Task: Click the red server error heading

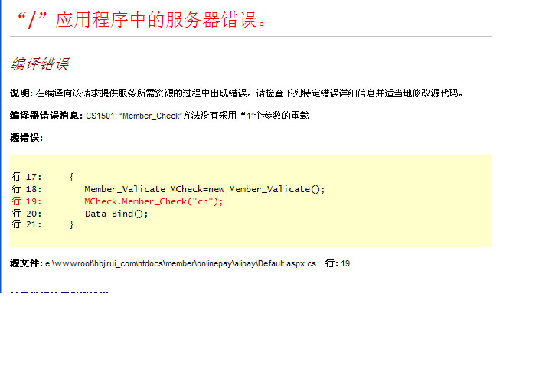Action: click(x=142, y=19)
